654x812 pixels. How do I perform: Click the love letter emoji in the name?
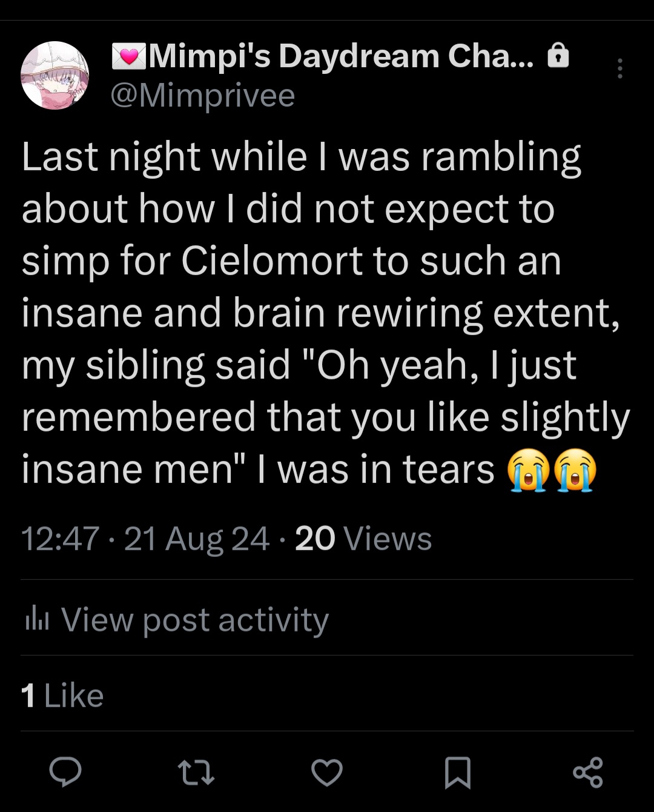tap(129, 56)
